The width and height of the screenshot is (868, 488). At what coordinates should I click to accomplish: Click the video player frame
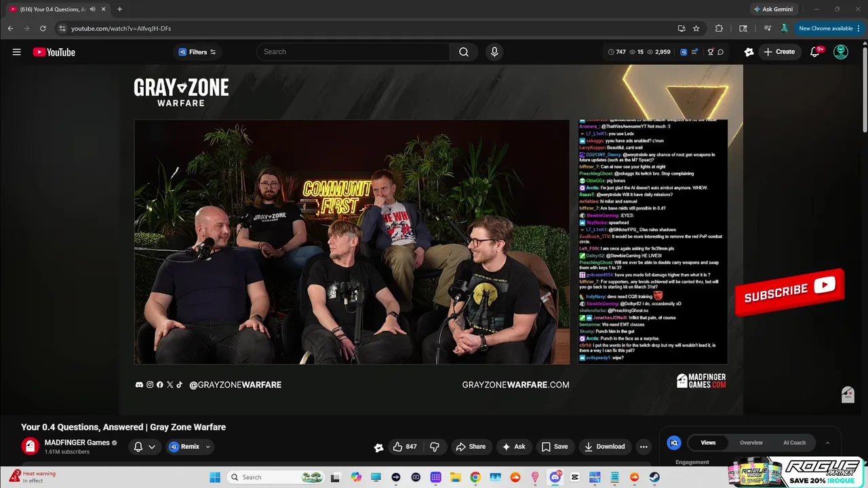[x=431, y=239]
